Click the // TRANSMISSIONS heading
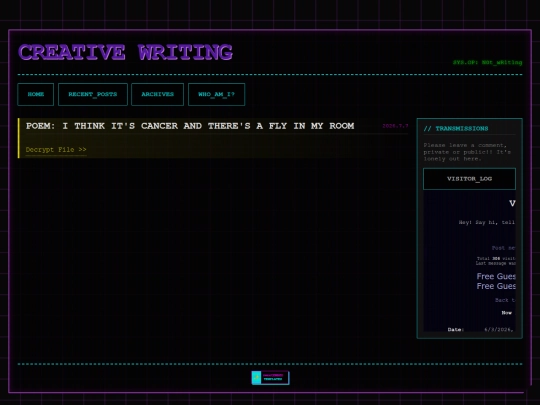The width and height of the screenshot is (540, 405). 456,128
